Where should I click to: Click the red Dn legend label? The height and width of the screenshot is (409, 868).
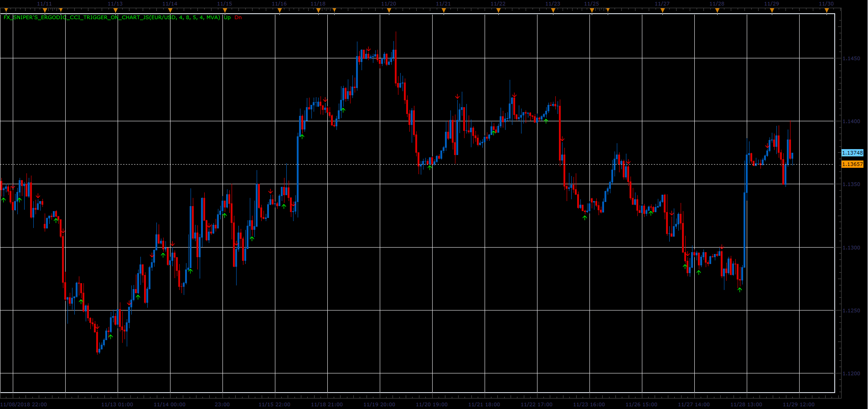(238, 17)
